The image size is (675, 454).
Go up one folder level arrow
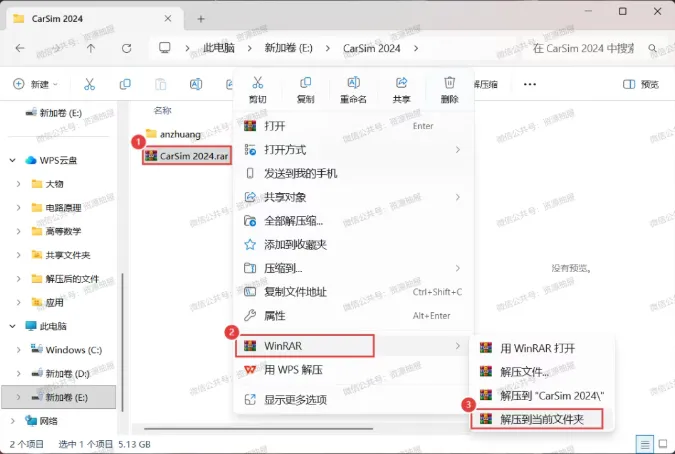coord(90,48)
